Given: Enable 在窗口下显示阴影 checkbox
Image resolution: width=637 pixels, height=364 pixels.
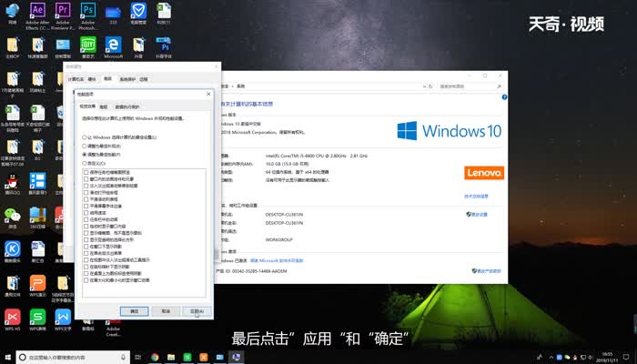Looking at the screenshot, I should pyautogui.click(x=86, y=247).
